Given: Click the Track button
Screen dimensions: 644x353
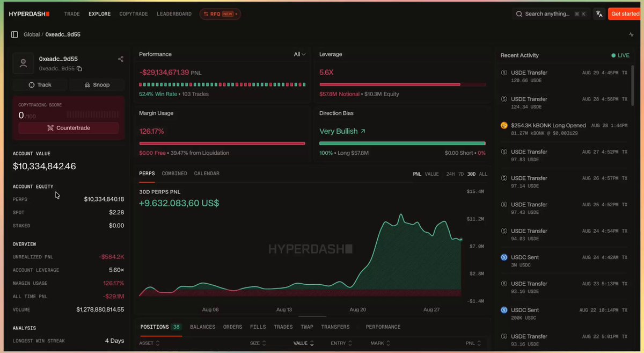Looking at the screenshot, I should [x=40, y=85].
